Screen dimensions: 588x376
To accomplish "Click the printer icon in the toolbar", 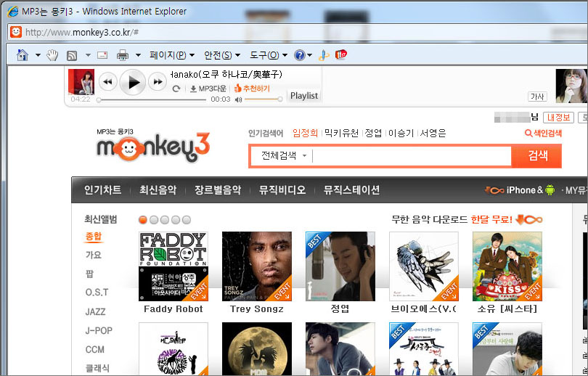I will coord(123,55).
